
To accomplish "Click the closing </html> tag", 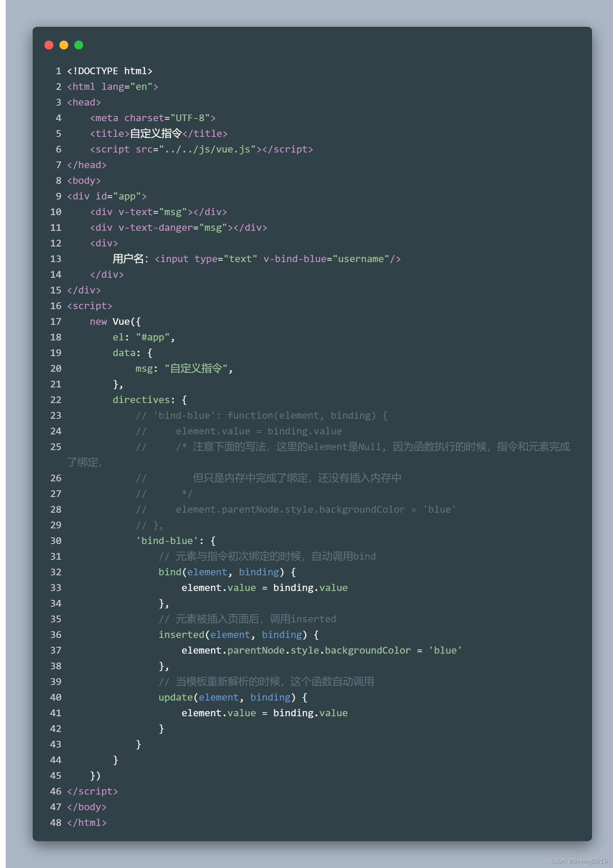I will click(87, 823).
